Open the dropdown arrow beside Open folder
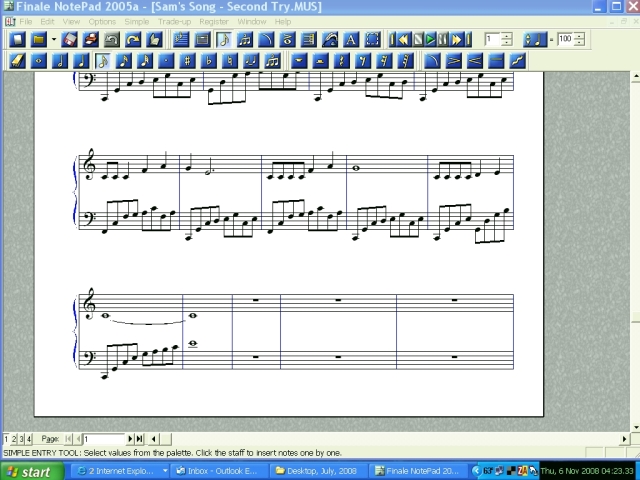Screen dimensions: 640x480 click(53, 40)
